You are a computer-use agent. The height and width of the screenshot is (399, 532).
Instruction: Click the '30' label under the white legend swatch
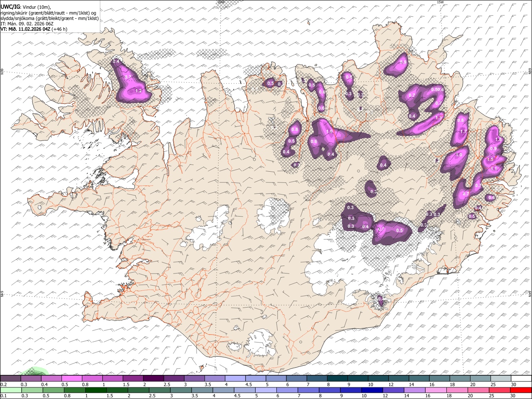pos(514,385)
